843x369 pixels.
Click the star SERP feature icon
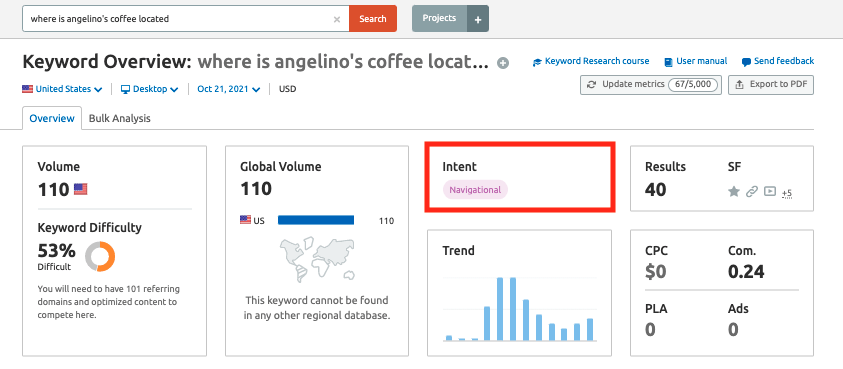pyautogui.click(x=734, y=191)
